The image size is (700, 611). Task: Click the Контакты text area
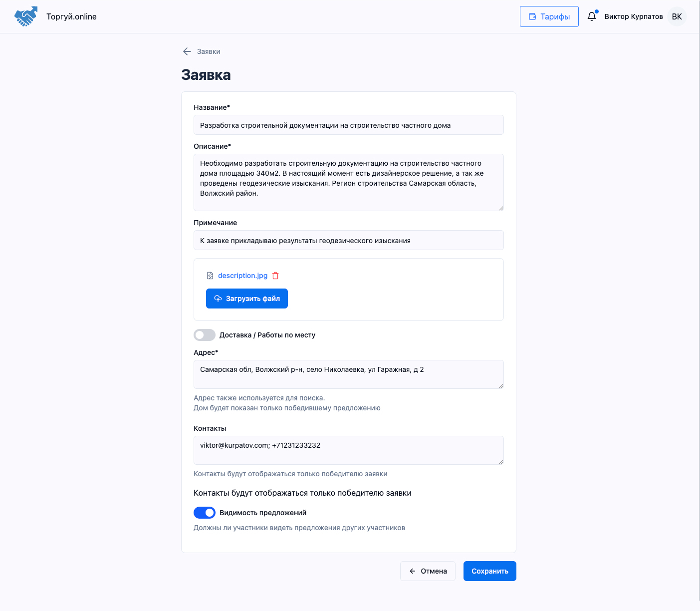348,450
